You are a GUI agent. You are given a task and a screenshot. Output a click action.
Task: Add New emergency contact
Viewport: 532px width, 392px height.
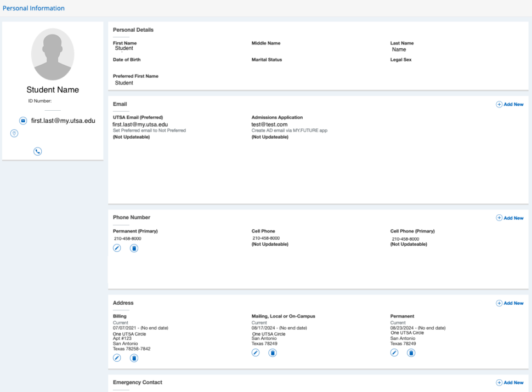510,383
